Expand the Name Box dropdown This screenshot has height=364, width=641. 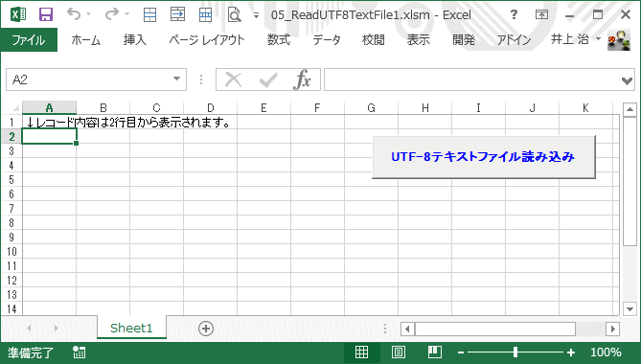click(176, 79)
